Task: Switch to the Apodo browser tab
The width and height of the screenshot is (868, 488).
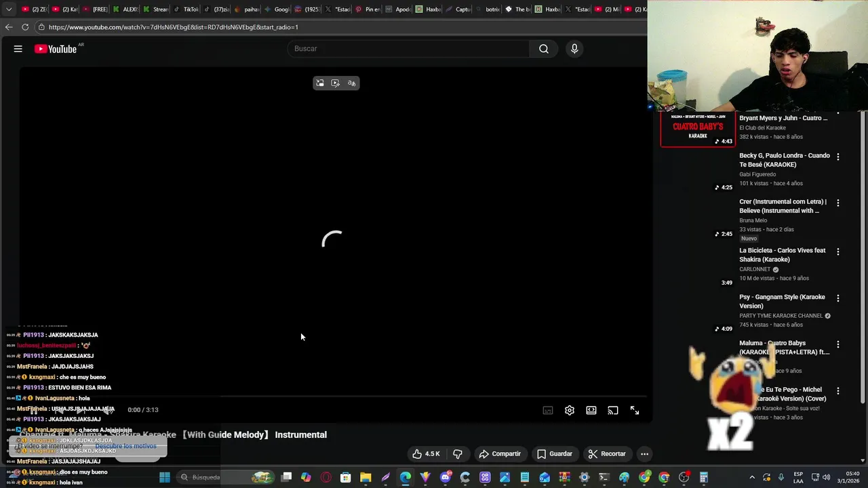Action: coord(399,9)
